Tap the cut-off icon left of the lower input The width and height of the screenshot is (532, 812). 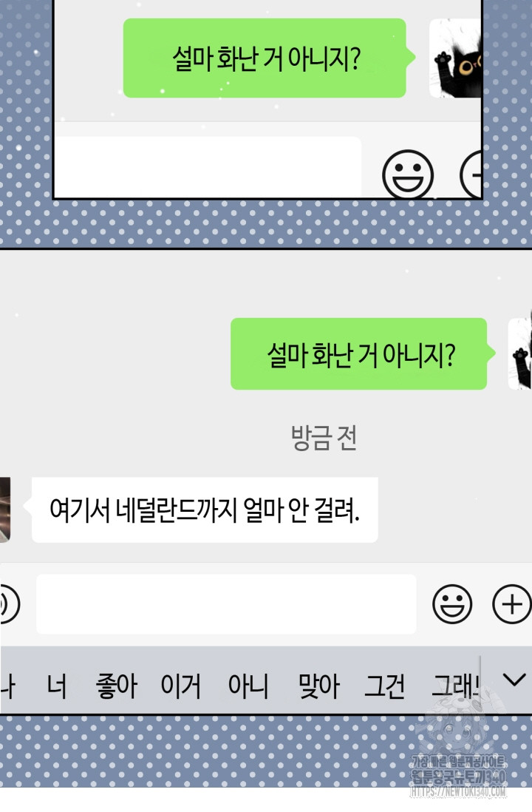10,603
